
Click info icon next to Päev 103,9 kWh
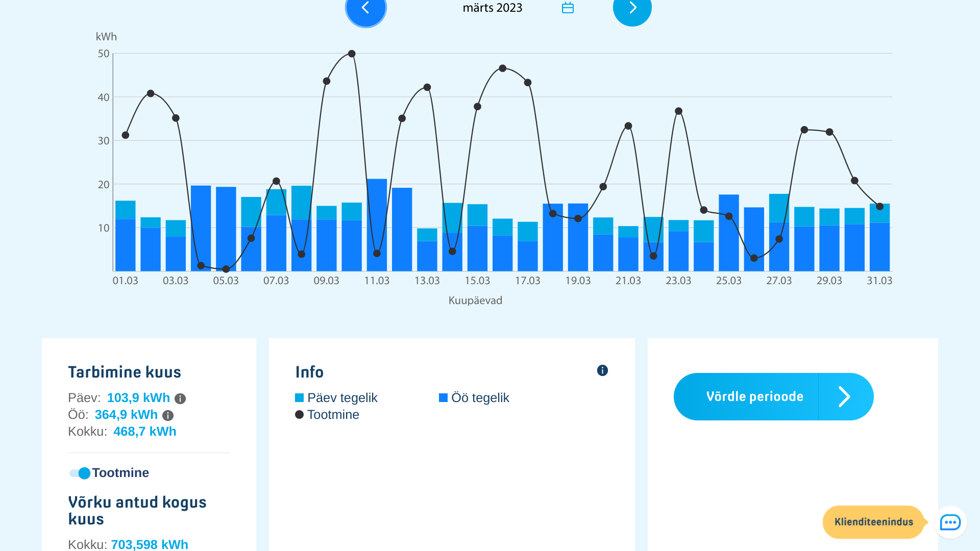tap(180, 398)
